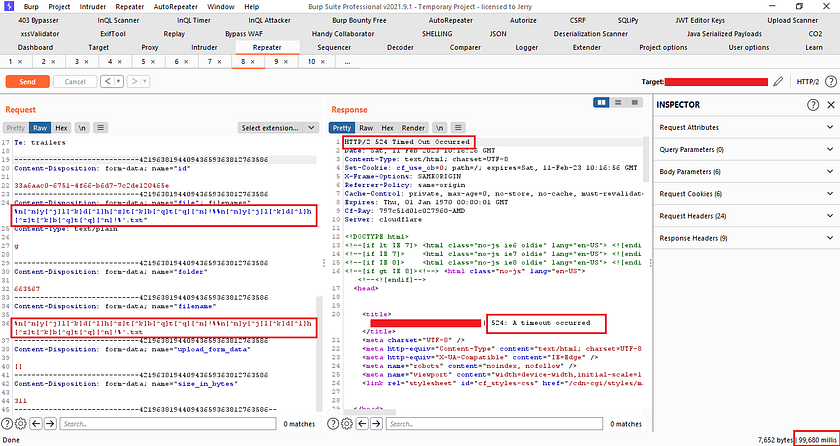Open the Intruder menu
This screenshot has width=840, height=446.
(93, 7)
